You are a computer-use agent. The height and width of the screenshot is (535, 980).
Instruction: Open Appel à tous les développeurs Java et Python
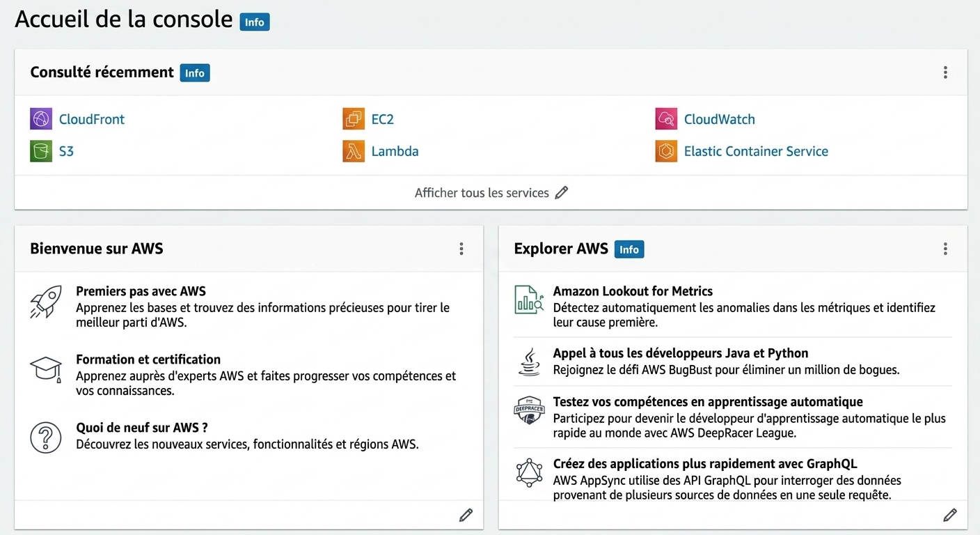tap(681, 353)
